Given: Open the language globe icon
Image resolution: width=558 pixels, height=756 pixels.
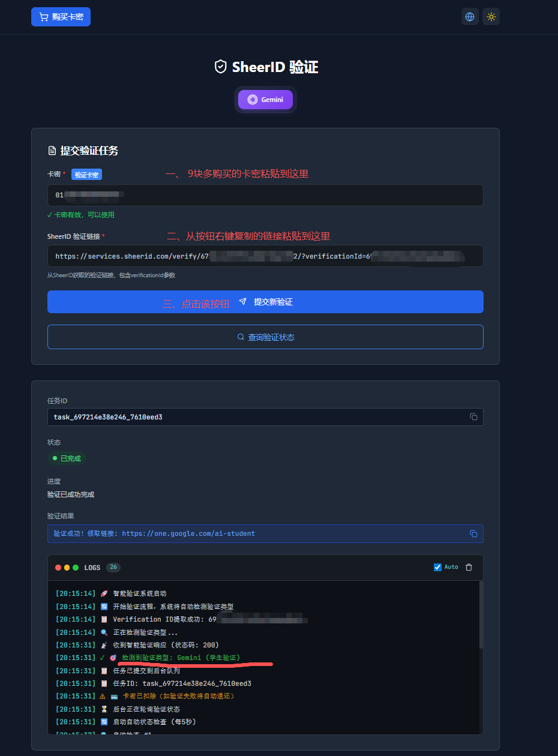Looking at the screenshot, I should coord(470,17).
